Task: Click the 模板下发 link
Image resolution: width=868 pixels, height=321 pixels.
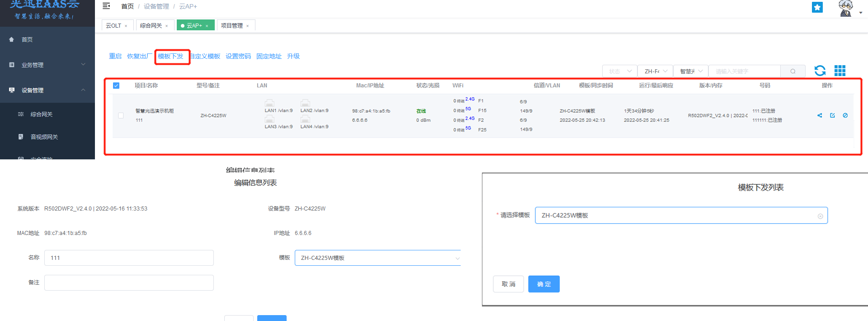Action: [x=170, y=56]
